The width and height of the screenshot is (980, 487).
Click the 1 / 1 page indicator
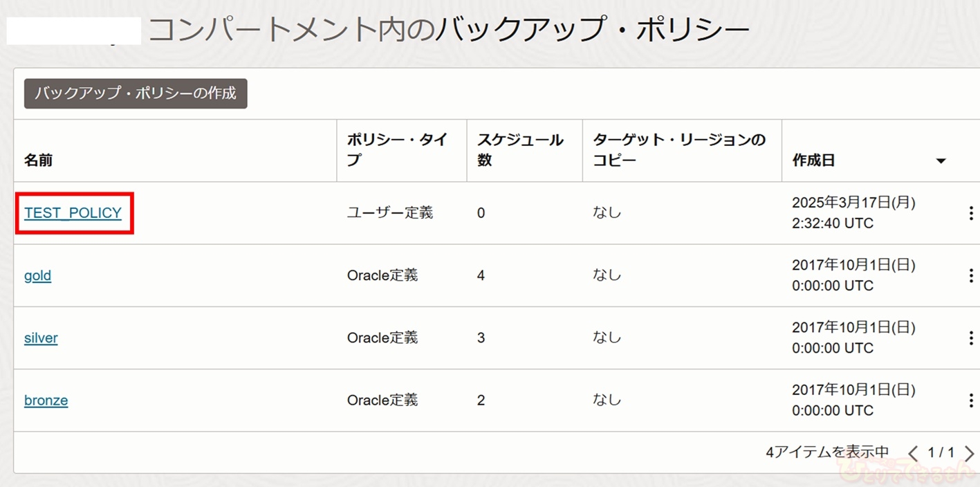tap(941, 453)
